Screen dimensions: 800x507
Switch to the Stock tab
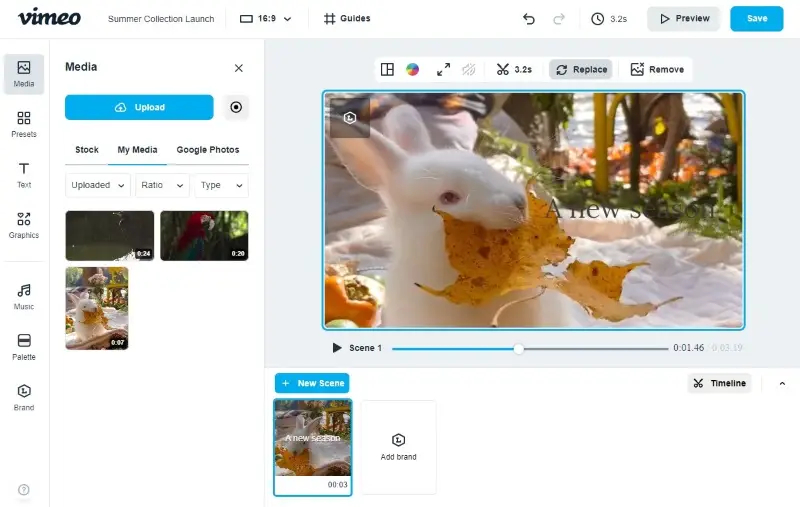tap(87, 150)
